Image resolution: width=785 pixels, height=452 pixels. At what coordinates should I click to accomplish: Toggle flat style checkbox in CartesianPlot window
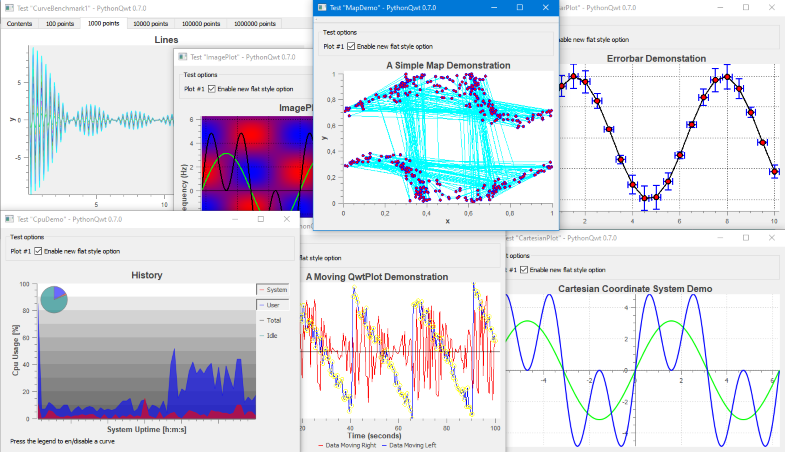[523, 269]
